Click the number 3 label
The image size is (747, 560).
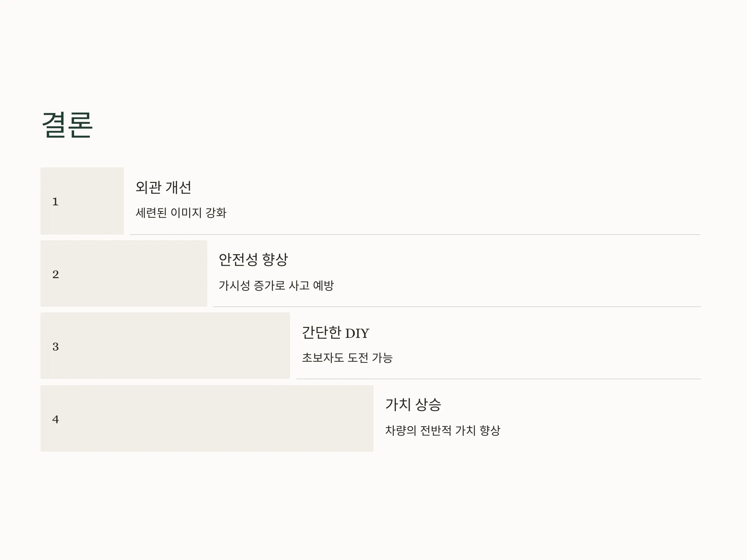coord(56,347)
